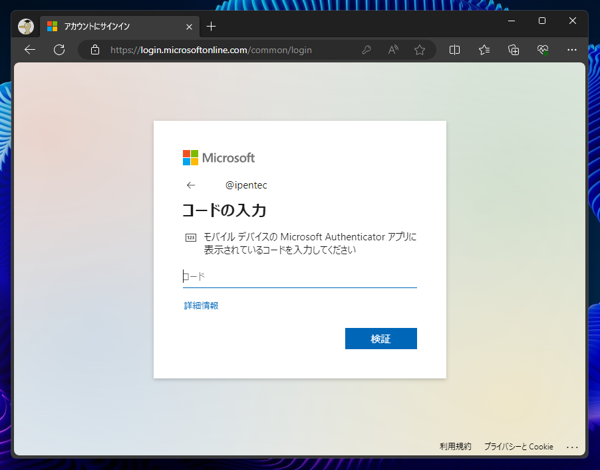
Task: Close the アカウントにサインイン tab
Action: 189,27
